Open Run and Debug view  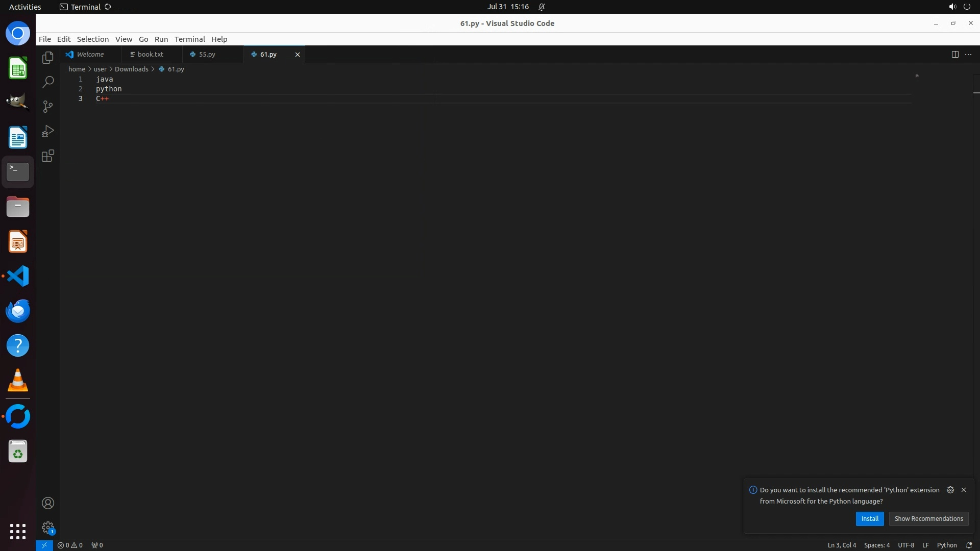[48, 131]
